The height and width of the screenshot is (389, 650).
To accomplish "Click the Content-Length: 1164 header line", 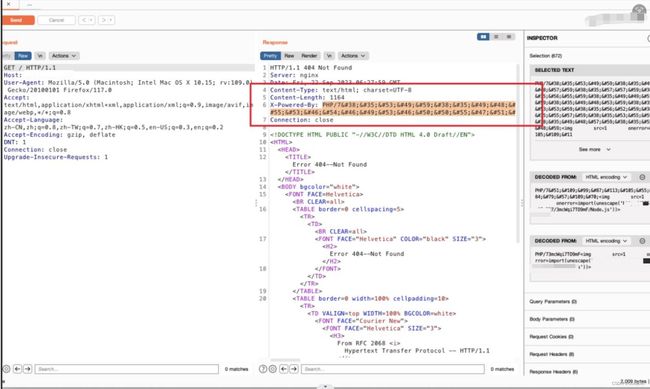I will point(307,97).
